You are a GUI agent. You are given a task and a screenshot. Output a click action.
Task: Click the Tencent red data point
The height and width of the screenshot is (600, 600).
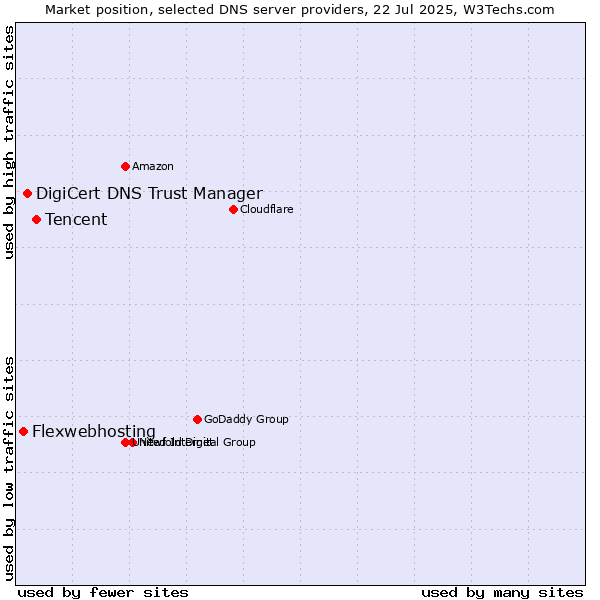[x=36, y=220]
